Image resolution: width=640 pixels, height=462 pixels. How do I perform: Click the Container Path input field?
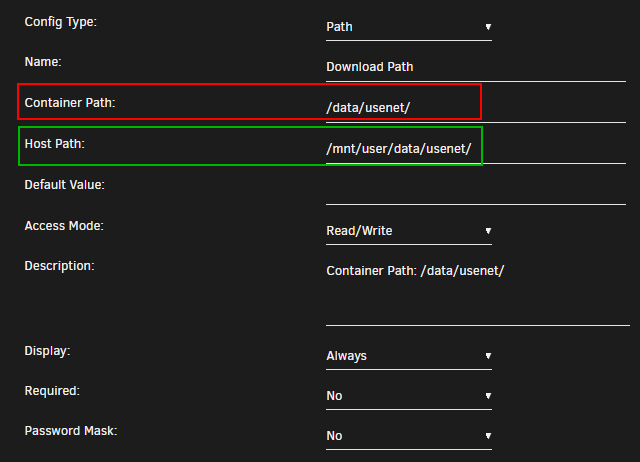click(475, 108)
